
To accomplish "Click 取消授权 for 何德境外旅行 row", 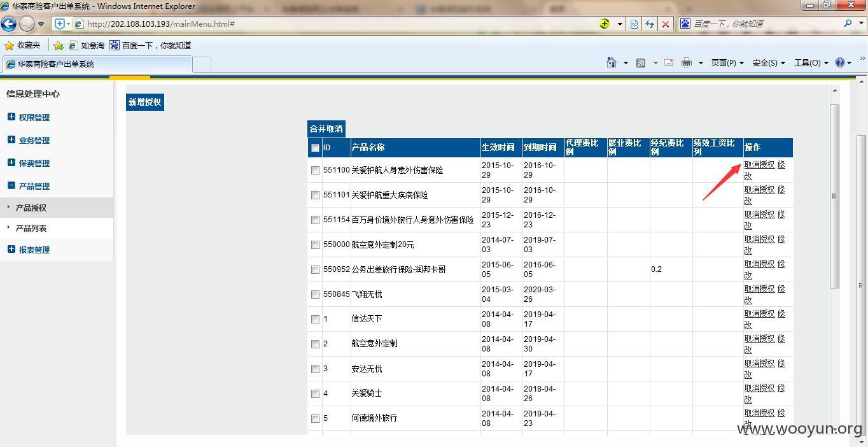I will pos(760,413).
